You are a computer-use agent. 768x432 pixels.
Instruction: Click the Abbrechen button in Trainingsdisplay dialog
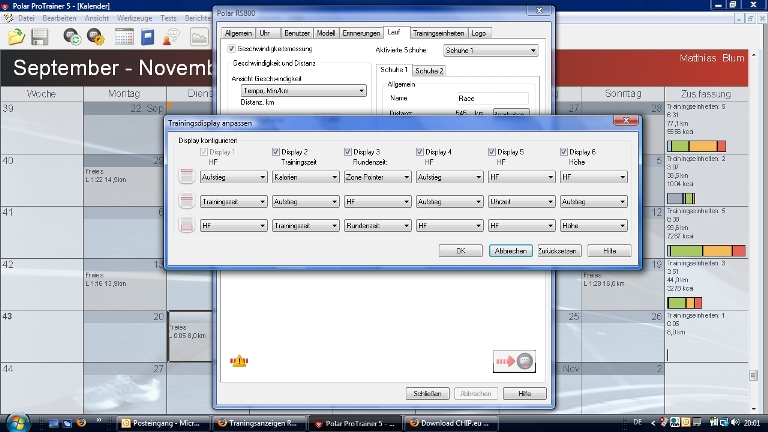point(510,250)
